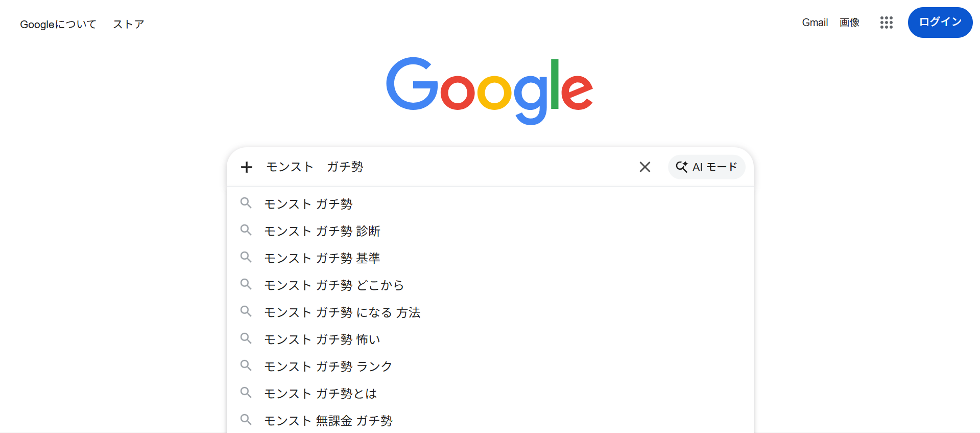Click the magnifier icon beside モンスト ガチ勢 怖い
Screen dimensions: 980x433
pos(246,338)
